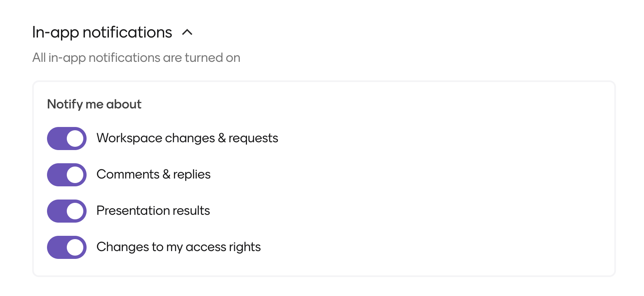This screenshot has width=644, height=296.
Task: Disable Comments & replies notifications
Action: click(66, 174)
